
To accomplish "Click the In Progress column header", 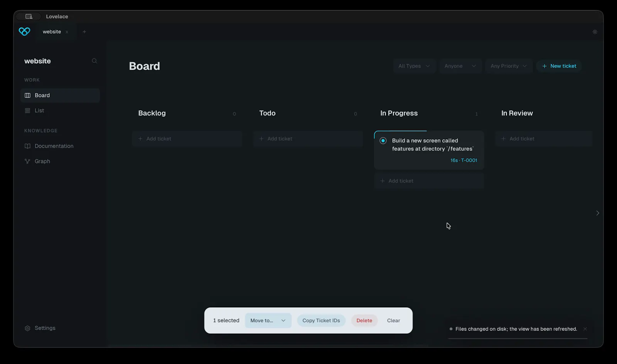I will (399, 113).
